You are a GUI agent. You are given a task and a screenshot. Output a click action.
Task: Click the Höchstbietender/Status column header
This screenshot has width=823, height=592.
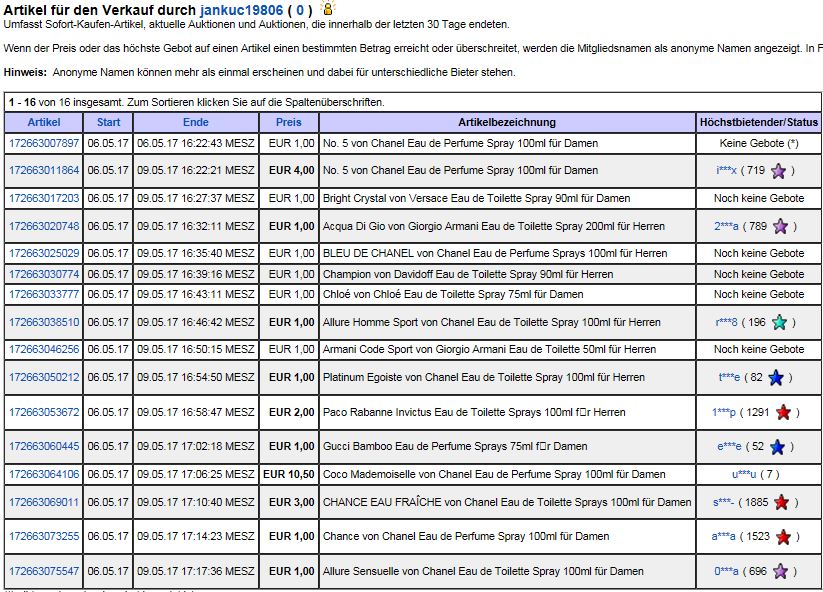[759, 122]
